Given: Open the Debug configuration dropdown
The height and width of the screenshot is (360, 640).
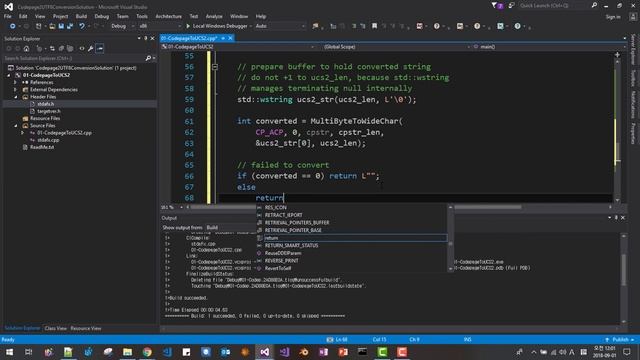Looking at the screenshot, I should click(x=122, y=26).
